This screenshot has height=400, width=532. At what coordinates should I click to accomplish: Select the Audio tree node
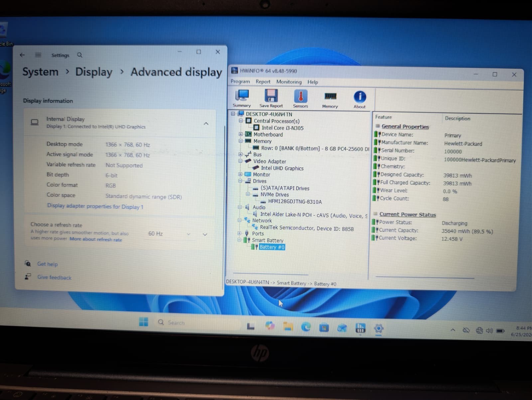(259, 207)
